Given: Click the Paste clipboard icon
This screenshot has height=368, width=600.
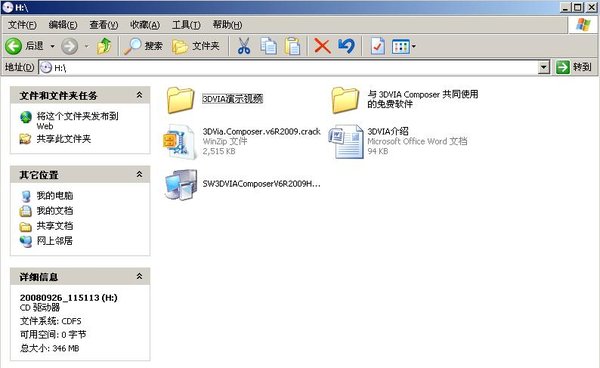Looking at the screenshot, I should pos(293,46).
